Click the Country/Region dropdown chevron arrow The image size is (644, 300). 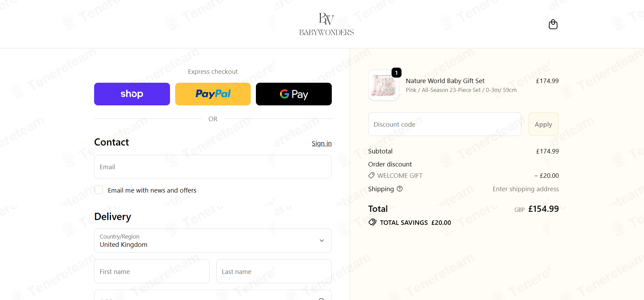322,241
